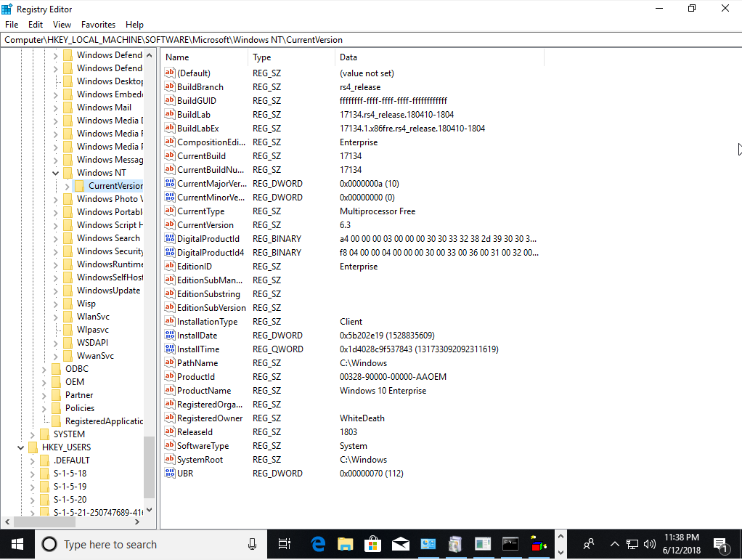Click the registry path address bar
The width and height of the screenshot is (742, 560).
(x=371, y=40)
